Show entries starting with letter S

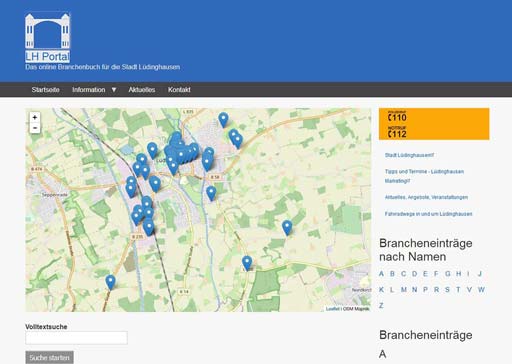tap(447, 290)
